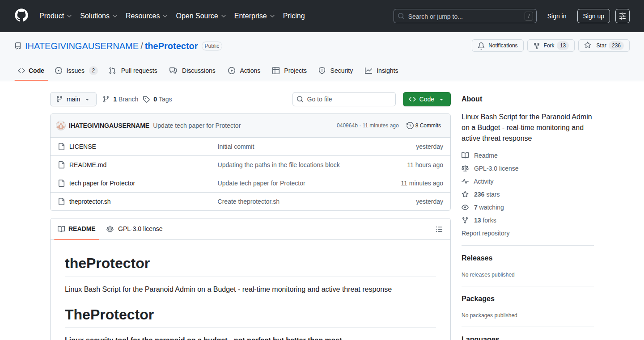Click the tech paper file icon
This screenshot has height=340, width=644.
pos(62,183)
